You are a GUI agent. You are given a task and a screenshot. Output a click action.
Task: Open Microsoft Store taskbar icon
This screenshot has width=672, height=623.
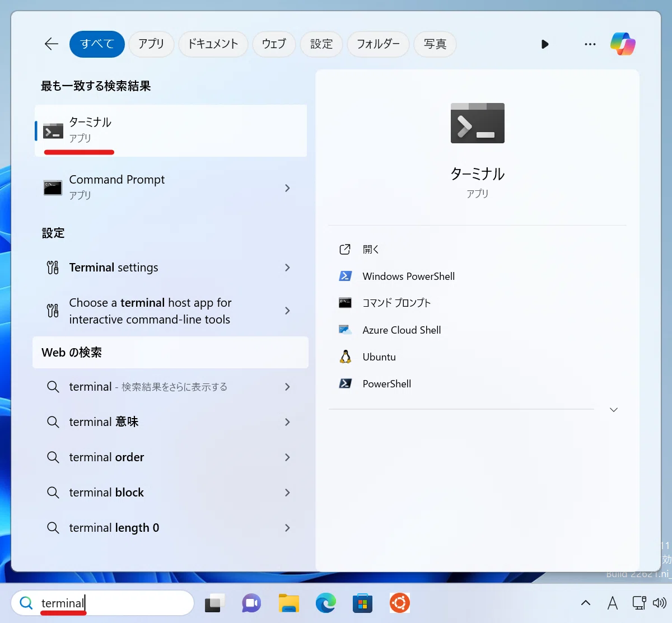click(362, 603)
